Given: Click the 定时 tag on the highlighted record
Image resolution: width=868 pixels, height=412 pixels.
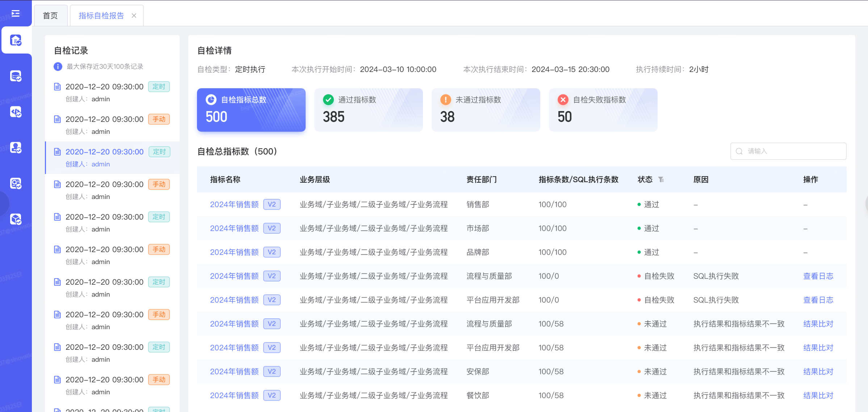Looking at the screenshot, I should (x=159, y=152).
